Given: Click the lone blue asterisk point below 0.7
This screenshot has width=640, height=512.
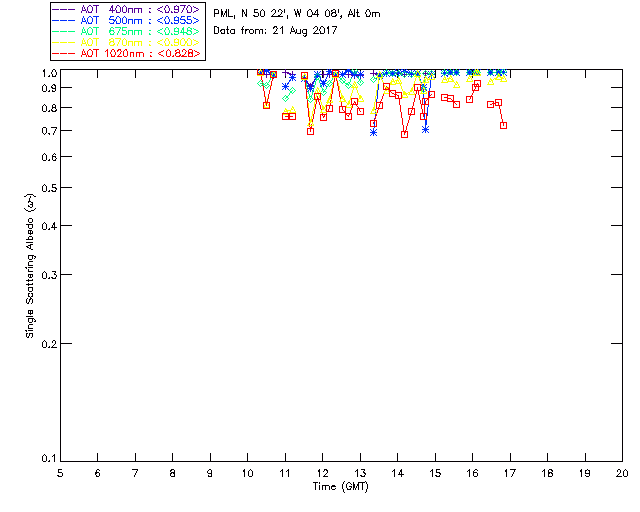Looking at the screenshot, I should pyautogui.click(x=373, y=133).
